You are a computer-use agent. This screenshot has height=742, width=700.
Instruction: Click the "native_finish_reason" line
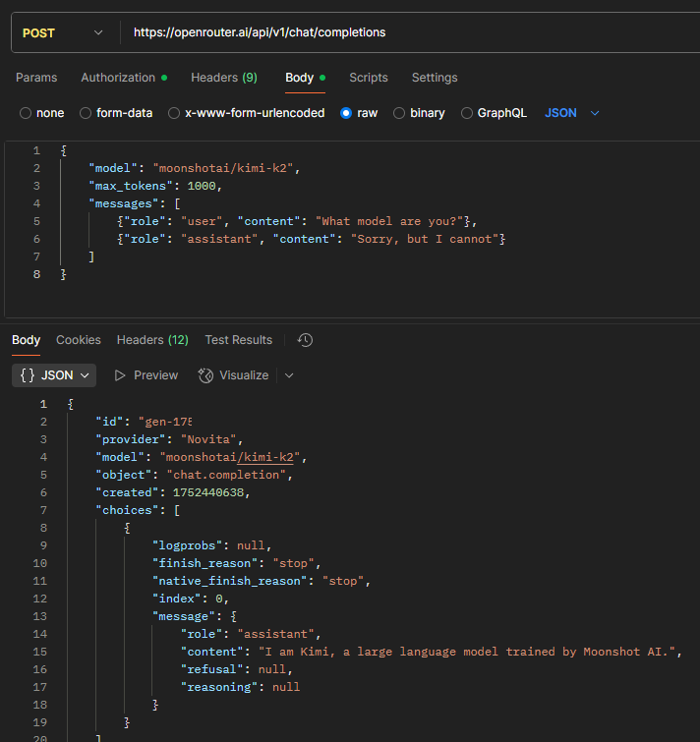(262, 581)
